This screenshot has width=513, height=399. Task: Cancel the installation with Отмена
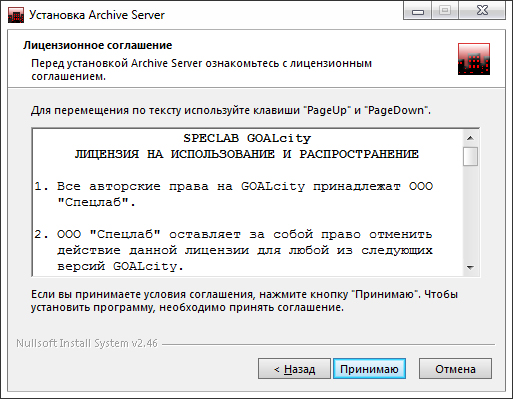click(x=455, y=369)
